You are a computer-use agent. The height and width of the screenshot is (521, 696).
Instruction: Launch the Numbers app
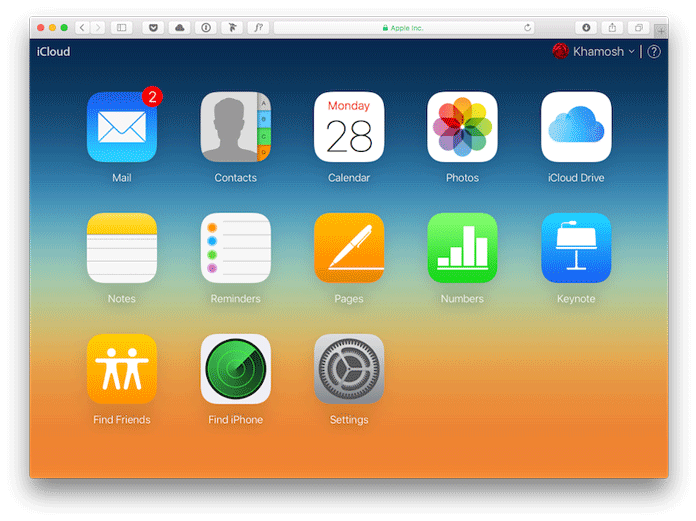(462, 248)
